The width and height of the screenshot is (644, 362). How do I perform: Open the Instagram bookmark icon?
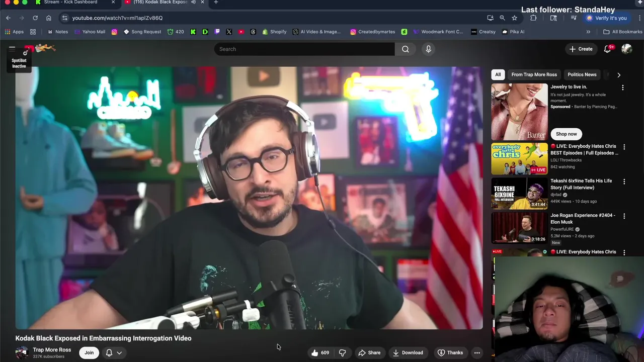114,32
